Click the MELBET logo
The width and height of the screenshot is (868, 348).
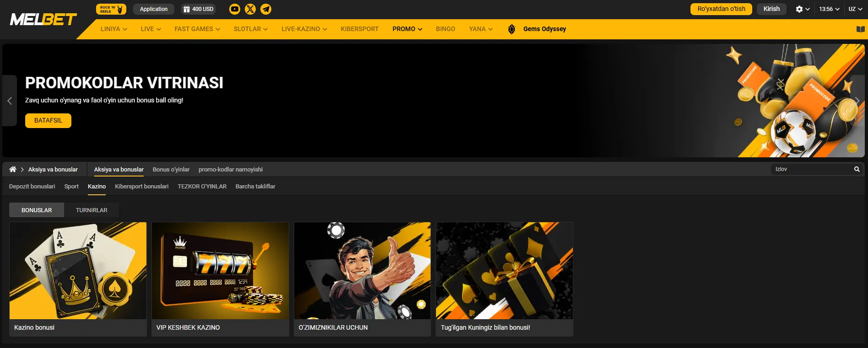click(x=43, y=20)
